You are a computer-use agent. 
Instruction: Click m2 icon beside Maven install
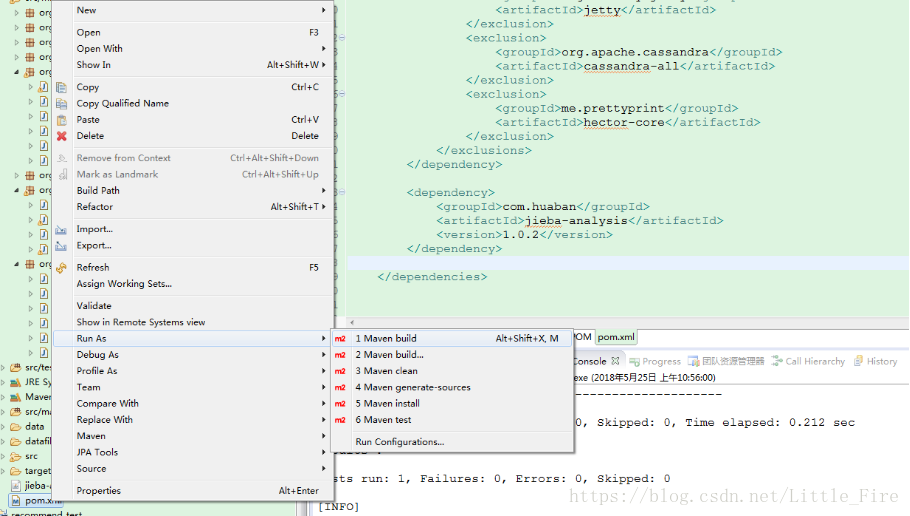(340, 403)
